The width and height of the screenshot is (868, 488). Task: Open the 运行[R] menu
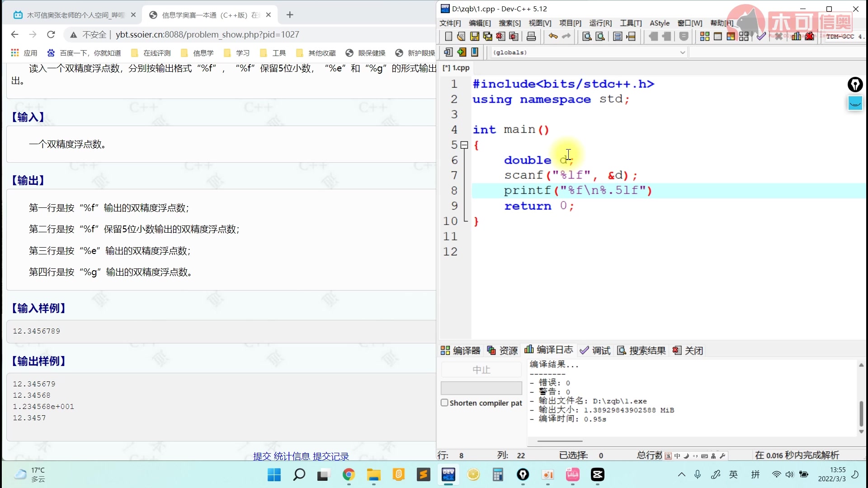click(600, 23)
